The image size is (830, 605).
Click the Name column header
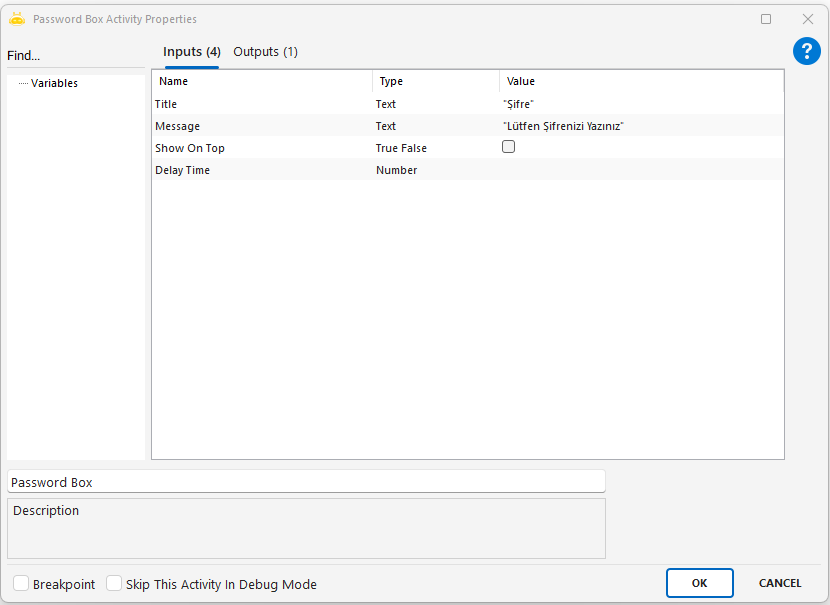tap(262, 82)
